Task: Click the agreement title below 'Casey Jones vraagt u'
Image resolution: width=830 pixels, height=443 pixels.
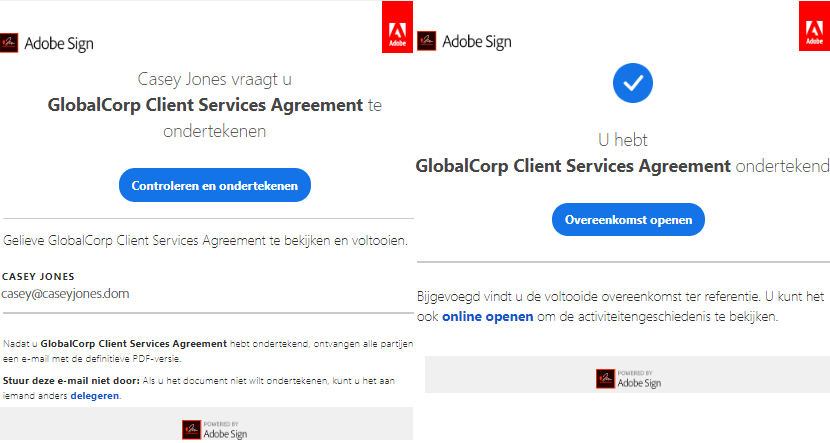Action: [x=205, y=104]
